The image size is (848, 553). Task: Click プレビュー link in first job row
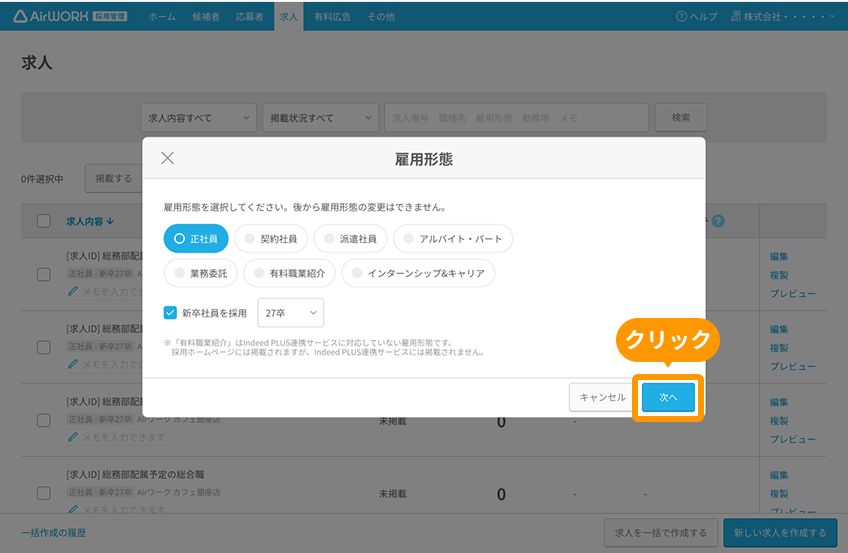(x=793, y=294)
